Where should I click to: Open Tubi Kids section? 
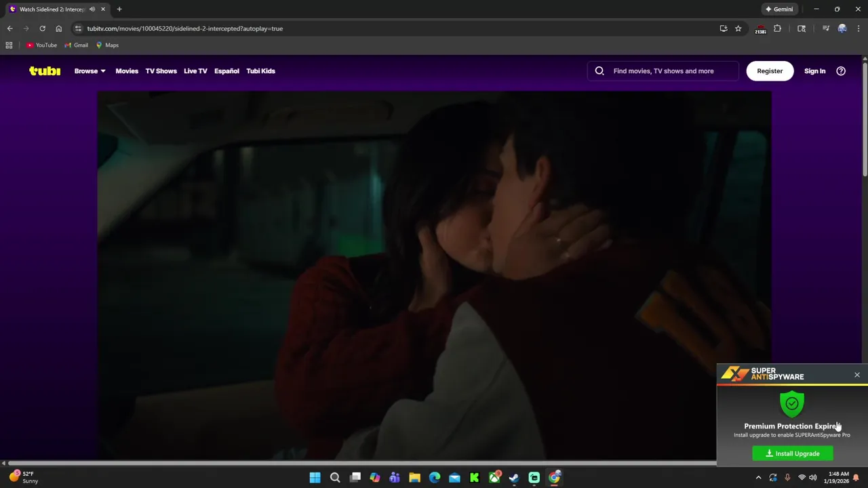click(260, 70)
